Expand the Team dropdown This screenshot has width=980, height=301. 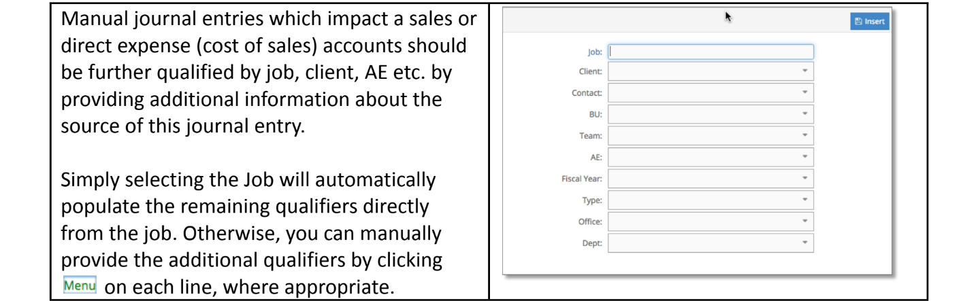(x=710, y=136)
